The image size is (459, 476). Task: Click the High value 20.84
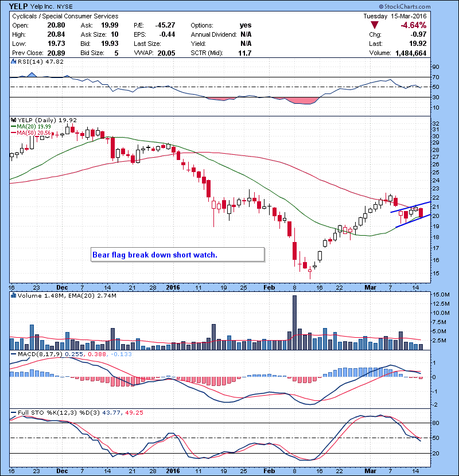56,34
